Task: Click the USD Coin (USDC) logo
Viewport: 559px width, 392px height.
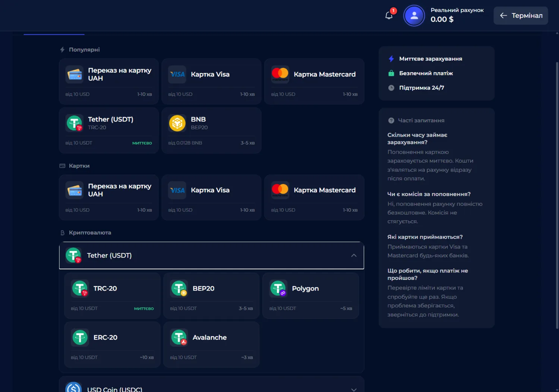Action: click(73, 388)
